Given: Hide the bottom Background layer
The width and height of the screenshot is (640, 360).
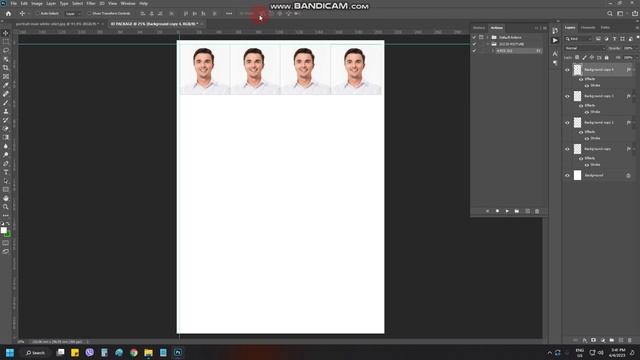Looking at the screenshot, I should (x=567, y=176).
